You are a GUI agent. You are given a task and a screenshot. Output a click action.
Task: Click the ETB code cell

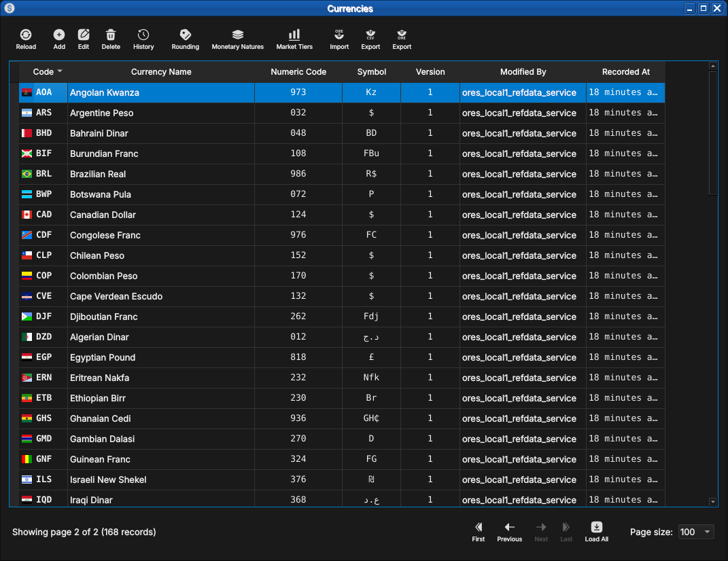click(x=44, y=398)
